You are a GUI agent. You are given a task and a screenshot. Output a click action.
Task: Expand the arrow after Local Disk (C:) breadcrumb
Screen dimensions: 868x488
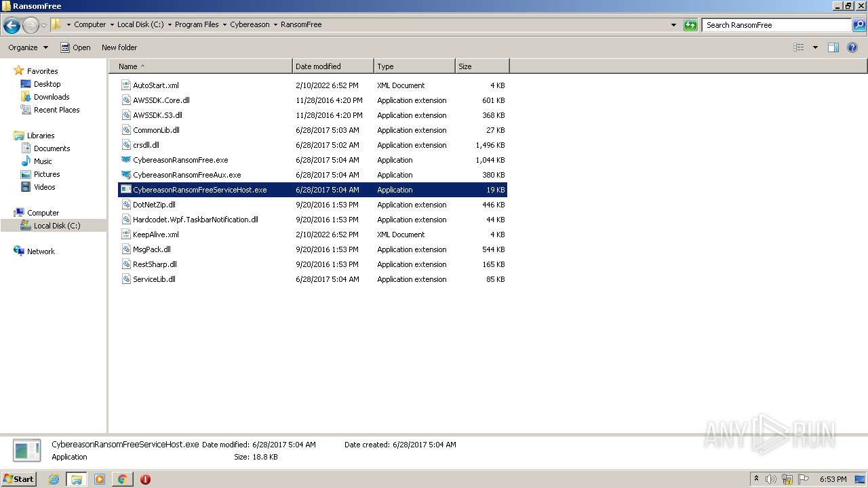(170, 24)
